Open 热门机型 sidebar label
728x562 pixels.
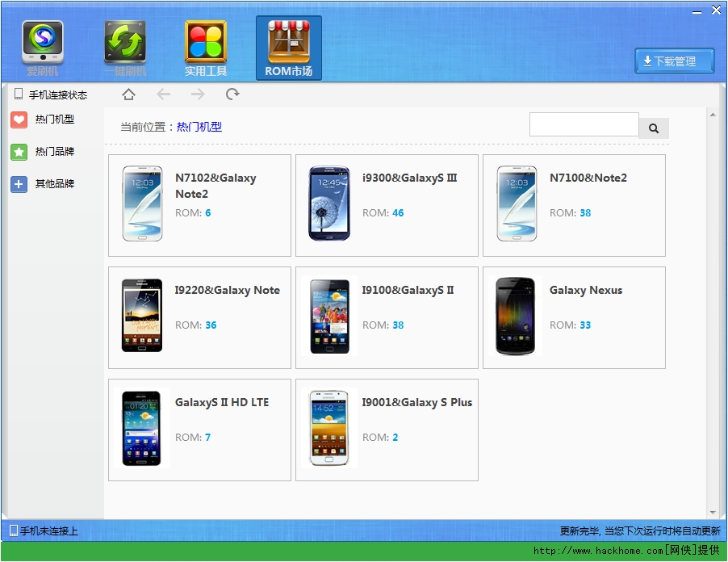[x=55, y=120]
